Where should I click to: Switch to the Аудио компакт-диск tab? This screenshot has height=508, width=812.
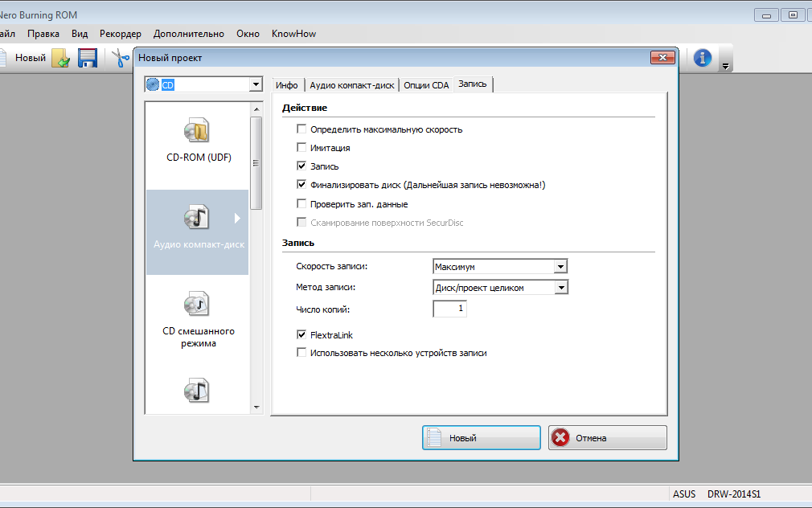[x=351, y=85]
